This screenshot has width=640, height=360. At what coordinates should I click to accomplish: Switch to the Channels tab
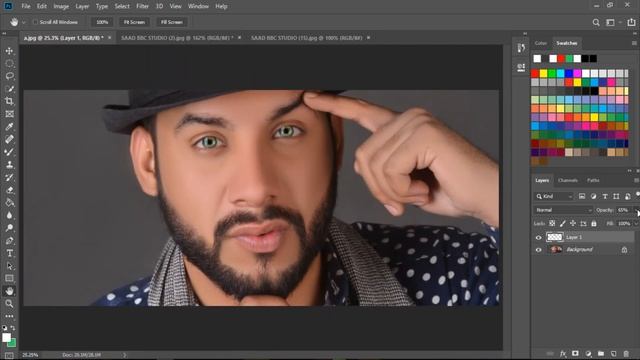pyautogui.click(x=568, y=180)
